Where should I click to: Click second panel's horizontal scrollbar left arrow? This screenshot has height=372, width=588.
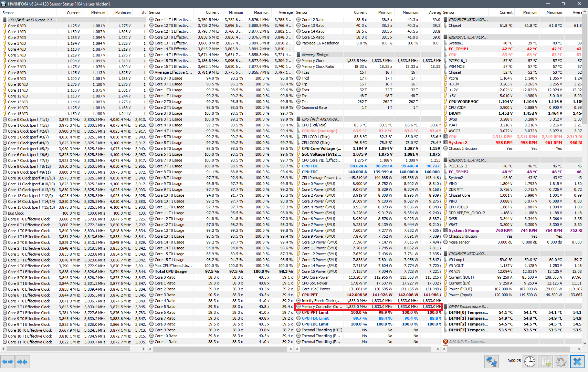[150, 349]
